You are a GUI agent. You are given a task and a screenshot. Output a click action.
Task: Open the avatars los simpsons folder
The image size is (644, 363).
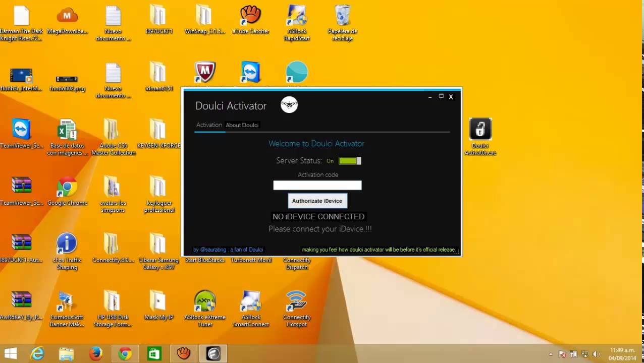113,195
